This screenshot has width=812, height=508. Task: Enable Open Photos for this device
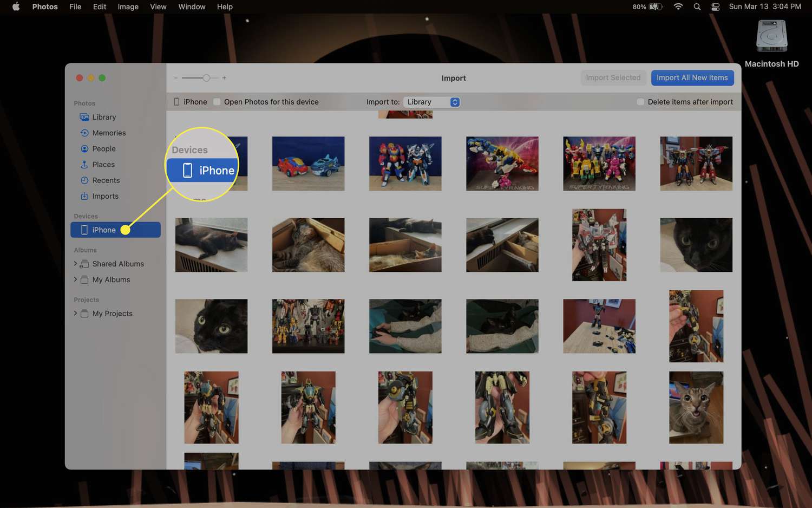point(217,102)
